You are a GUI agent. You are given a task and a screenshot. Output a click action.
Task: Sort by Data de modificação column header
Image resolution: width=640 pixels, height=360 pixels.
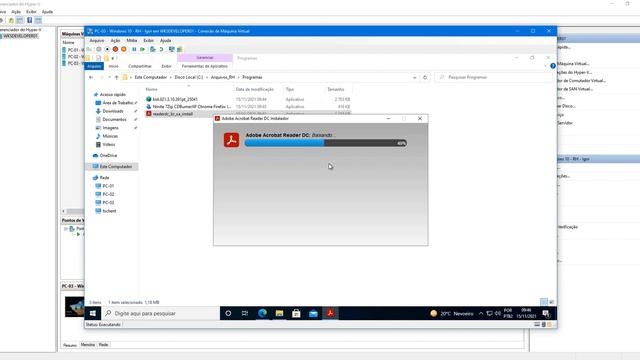(x=255, y=89)
